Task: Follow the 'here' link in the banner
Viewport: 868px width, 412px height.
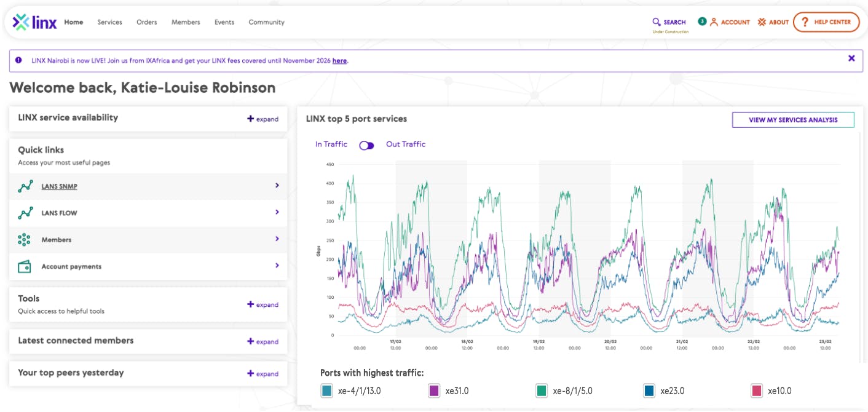Action: [339, 61]
